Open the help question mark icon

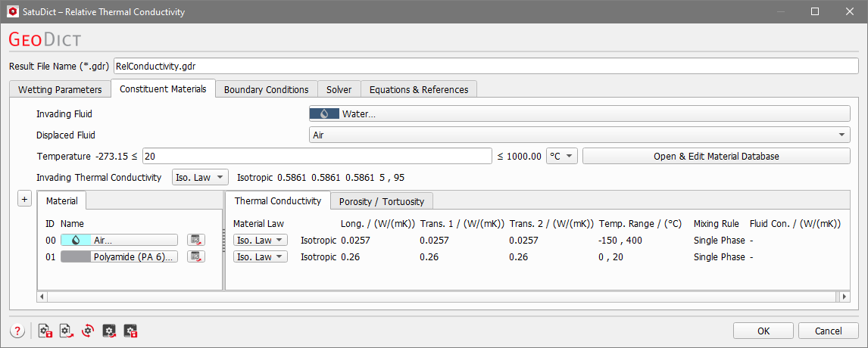[17, 331]
